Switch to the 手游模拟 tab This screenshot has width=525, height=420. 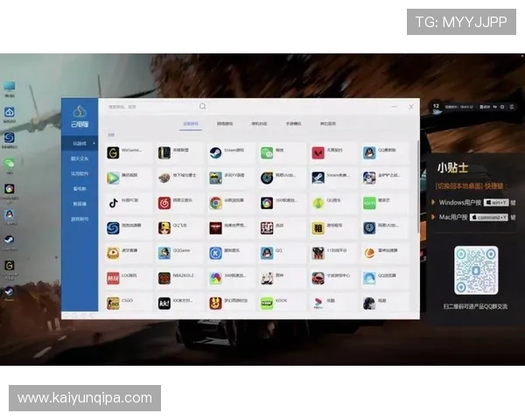(293, 123)
